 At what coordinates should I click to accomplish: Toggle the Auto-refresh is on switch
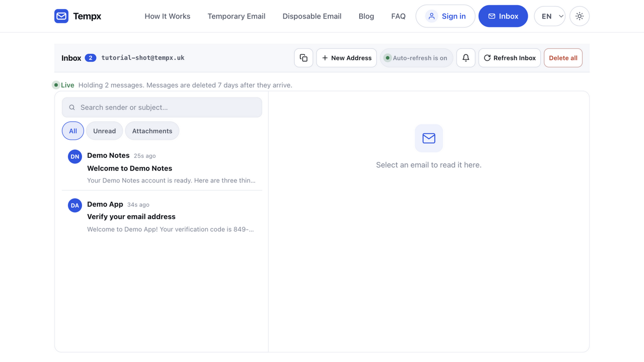point(417,58)
